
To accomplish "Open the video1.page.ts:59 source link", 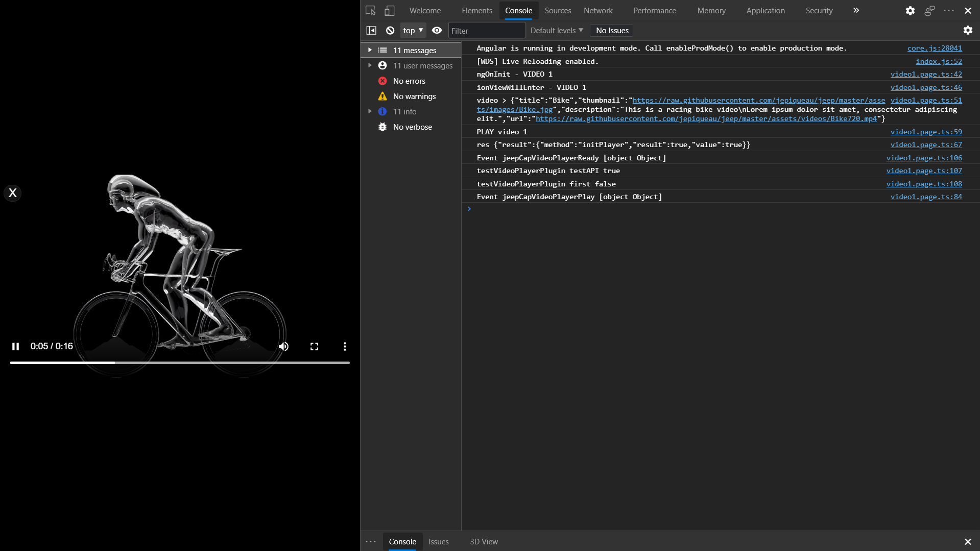I will (x=926, y=132).
